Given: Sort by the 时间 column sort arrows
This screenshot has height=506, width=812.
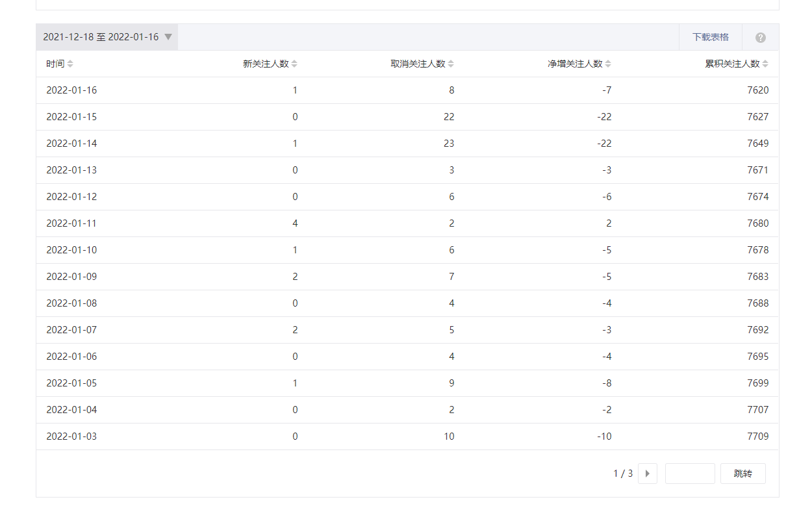Looking at the screenshot, I should pyautogui.click(x=70, y=64).
